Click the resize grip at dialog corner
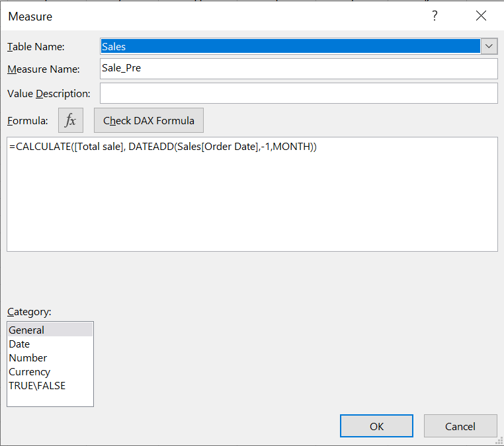Viewport: 504px width, 446px height. coord(499,441)
